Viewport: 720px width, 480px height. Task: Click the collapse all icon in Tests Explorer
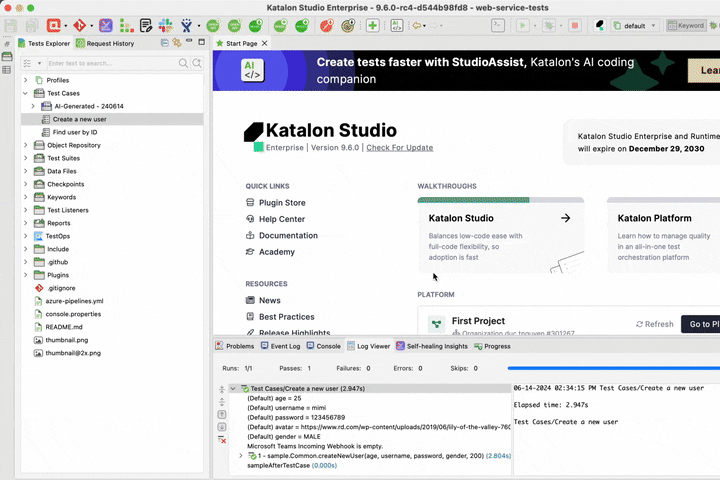164,43
